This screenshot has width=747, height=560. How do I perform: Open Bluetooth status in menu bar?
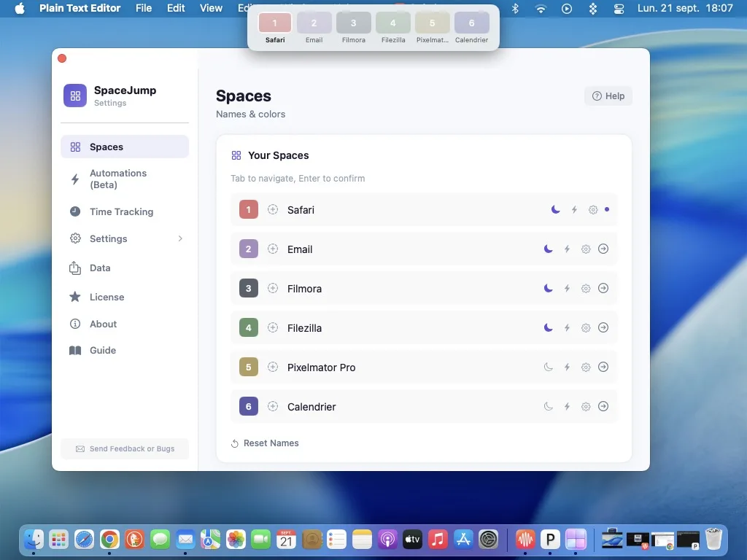click(515, 9)
